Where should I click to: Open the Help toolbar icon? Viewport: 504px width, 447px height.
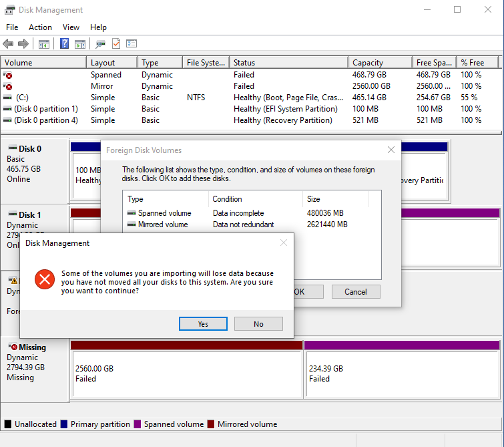pos(64,43)
